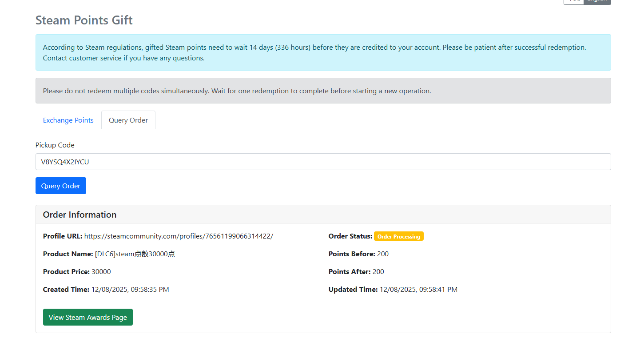Image resolution: width=644 pixels, height=346 pixels.
Task: Click the "do not redeem multiple codes" warning
Action: 323,91
